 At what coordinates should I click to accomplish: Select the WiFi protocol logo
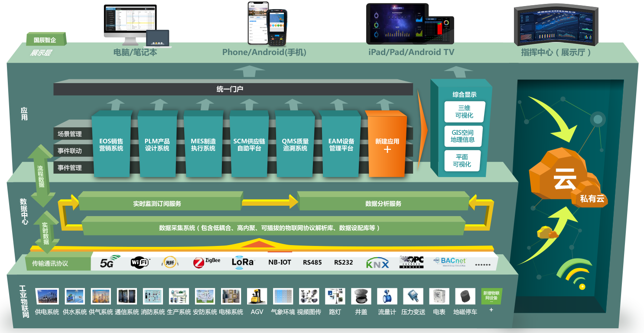point(140,262)
